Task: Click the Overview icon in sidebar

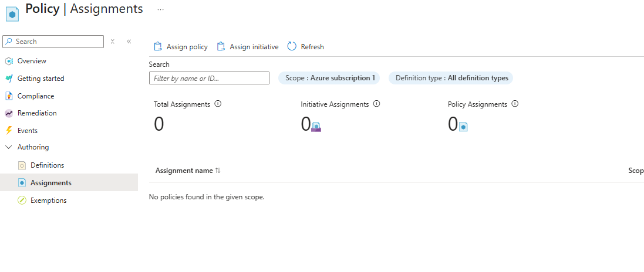Action: coord(9,61)
